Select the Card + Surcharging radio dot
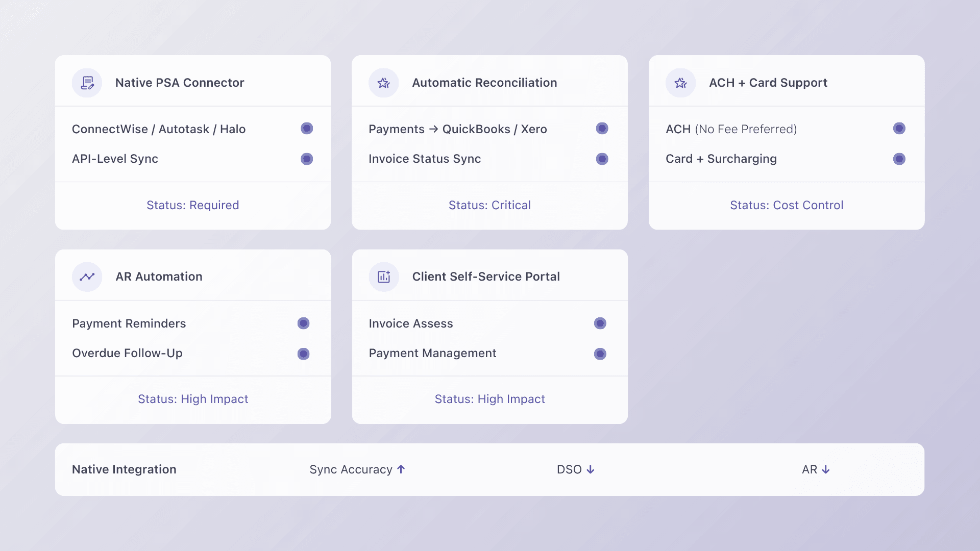 coord(899,159)
